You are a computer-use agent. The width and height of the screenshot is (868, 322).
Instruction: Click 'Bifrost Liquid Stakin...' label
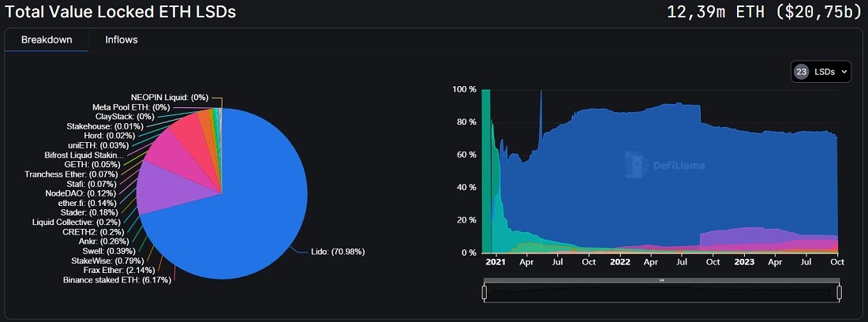tap(84, 155)
